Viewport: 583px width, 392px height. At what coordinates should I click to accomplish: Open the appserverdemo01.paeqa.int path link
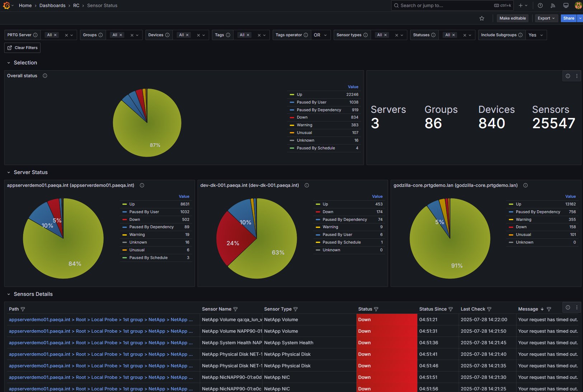click(x=39, y=319)
